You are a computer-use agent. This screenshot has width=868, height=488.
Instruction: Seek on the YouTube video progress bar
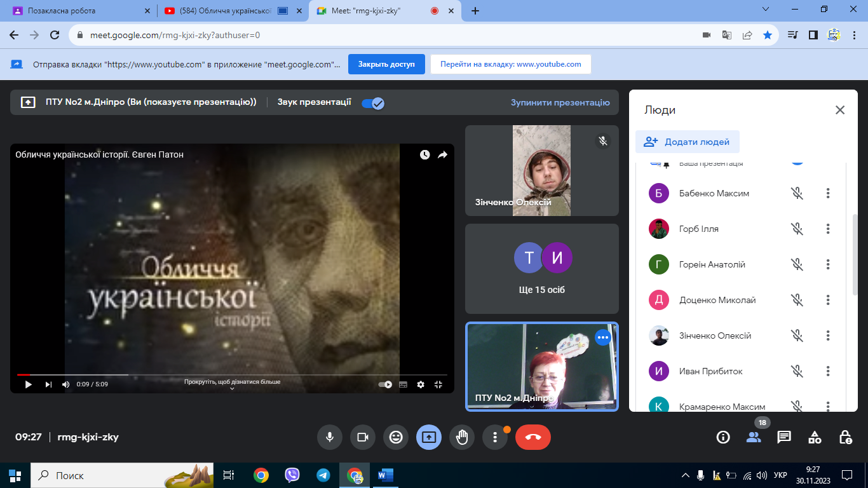[x=232, y=375]
